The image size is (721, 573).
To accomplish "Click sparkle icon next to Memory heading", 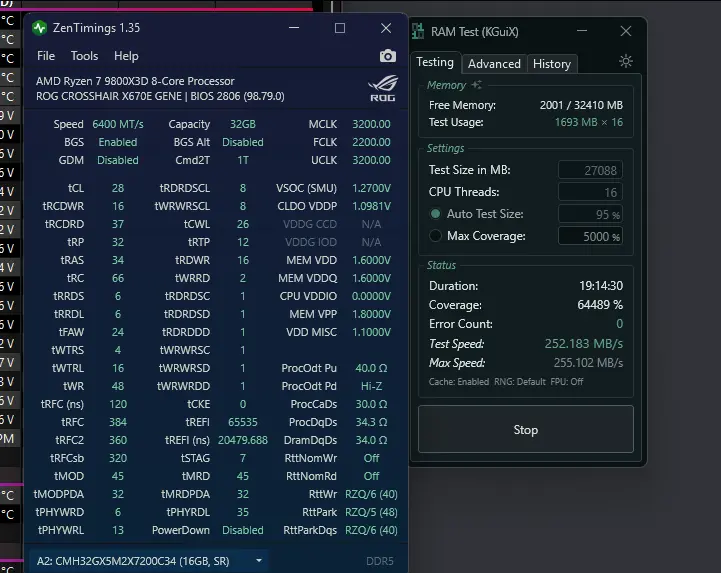I will coord(477,85).
